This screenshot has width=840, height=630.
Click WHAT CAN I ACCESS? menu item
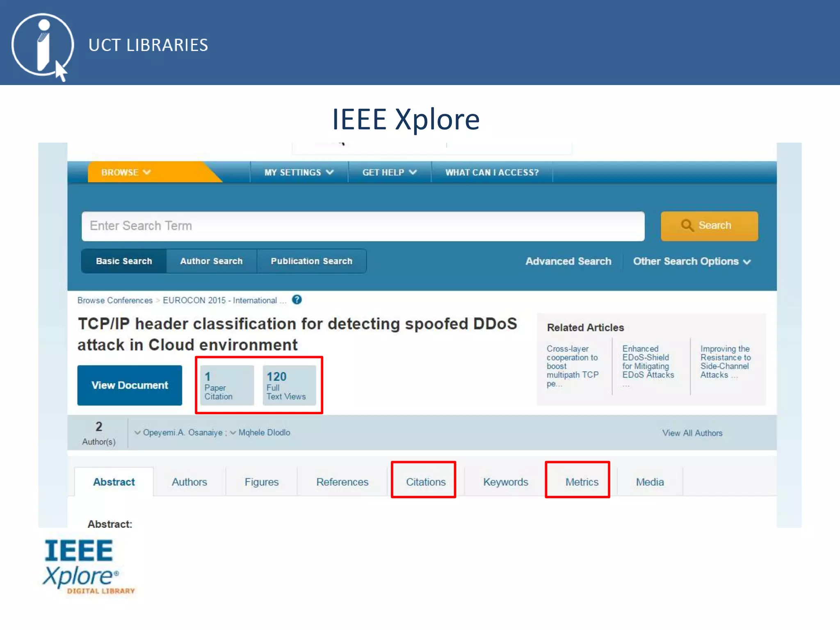(x=492, y=172)
